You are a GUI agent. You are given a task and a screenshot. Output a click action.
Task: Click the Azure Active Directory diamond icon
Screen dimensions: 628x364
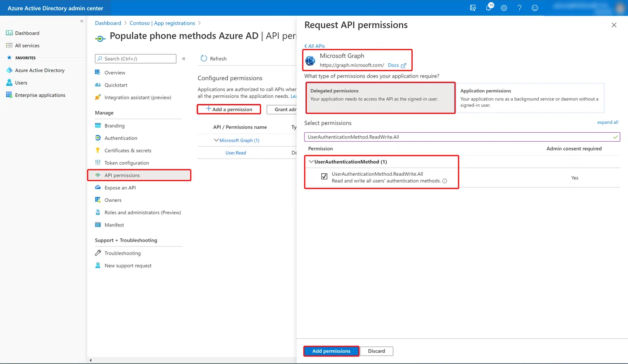[9, 70]
